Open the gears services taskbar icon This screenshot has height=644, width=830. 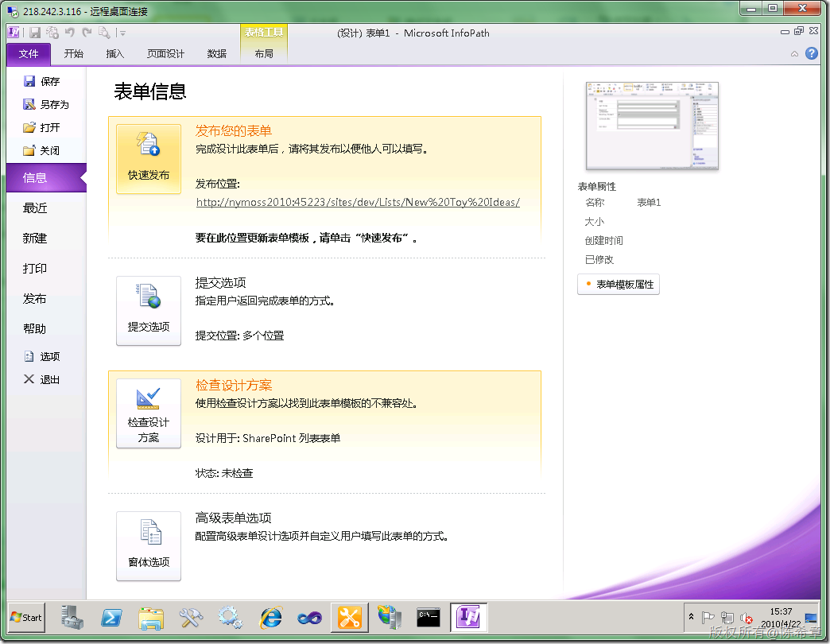tap(231, 618)
